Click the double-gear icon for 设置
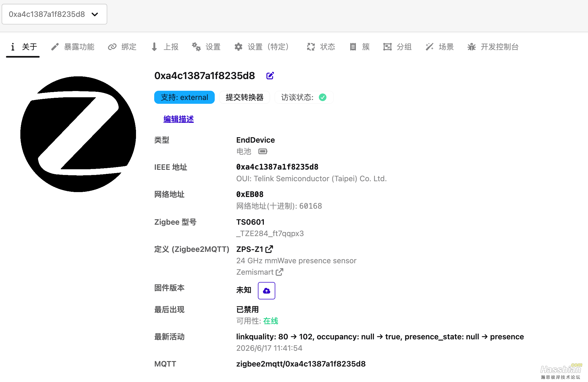Viewport: 588px width, 382px height. click(x=196, y=47)
